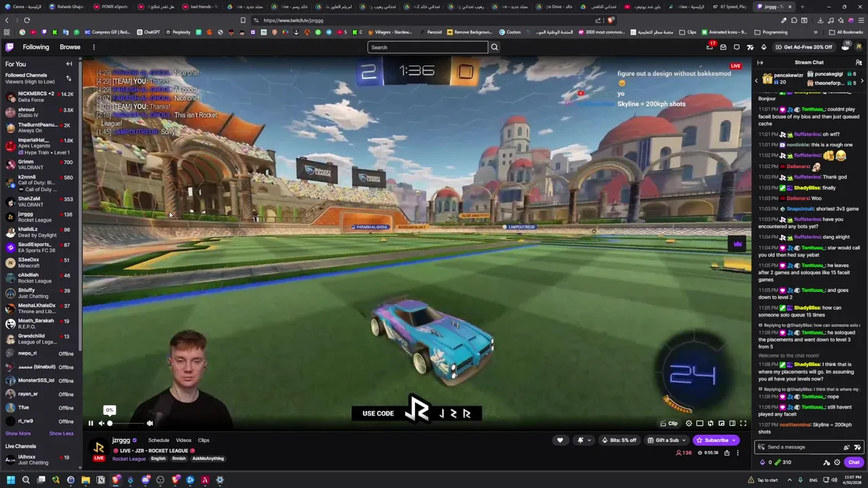Click Get Ad-Free 20% Off button
This screenshot has width=868, height=488.
tap(804, 47)
